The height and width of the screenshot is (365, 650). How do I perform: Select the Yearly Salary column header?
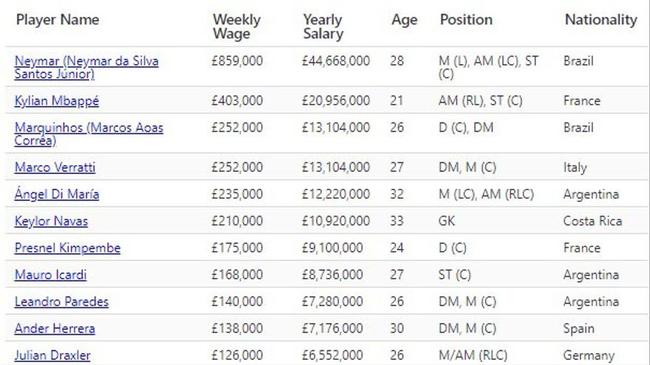323,27
